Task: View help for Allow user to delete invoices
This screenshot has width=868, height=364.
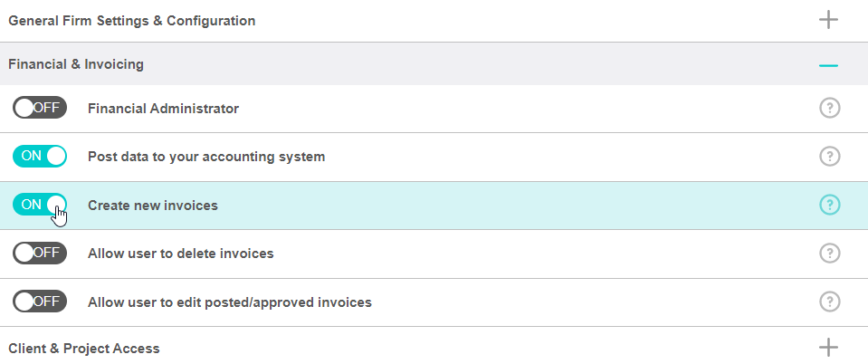Action: coord(829,254)
